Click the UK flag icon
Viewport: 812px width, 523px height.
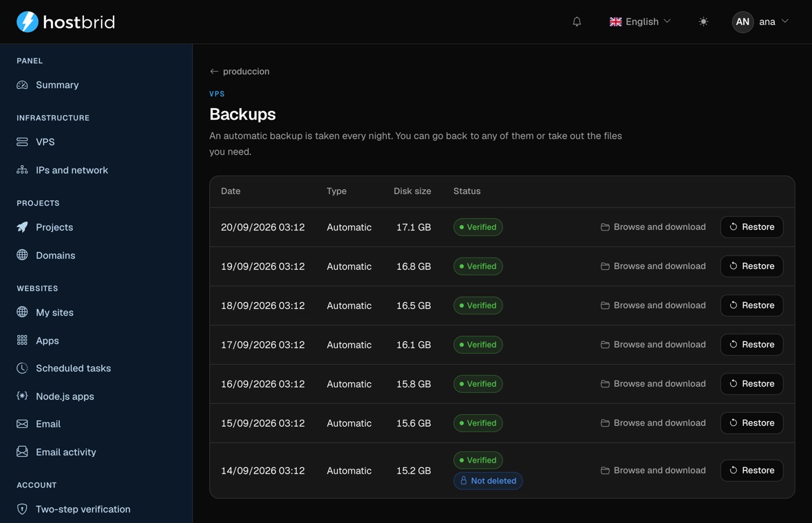[x=615, y=22]
